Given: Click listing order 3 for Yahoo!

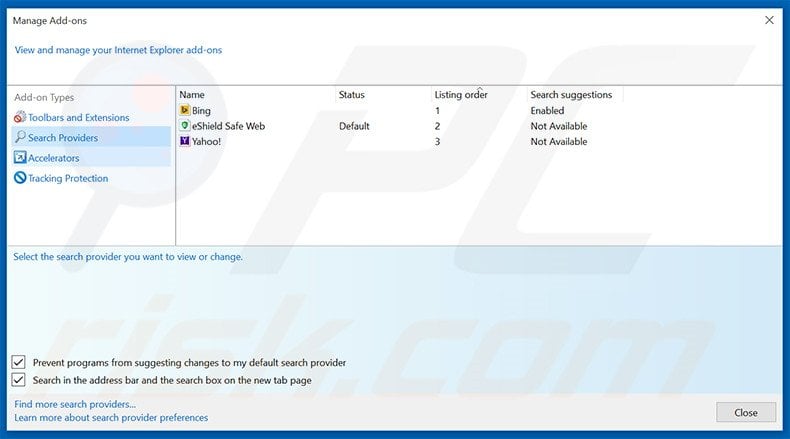Looking at the screenshot, I should coord(437,142).
